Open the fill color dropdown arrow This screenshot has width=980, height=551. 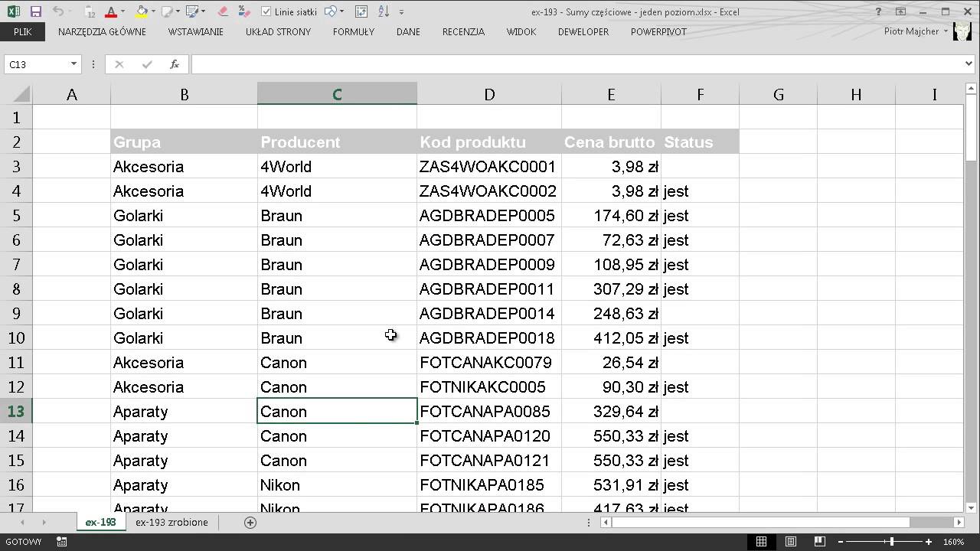click(x=152, y=12)
